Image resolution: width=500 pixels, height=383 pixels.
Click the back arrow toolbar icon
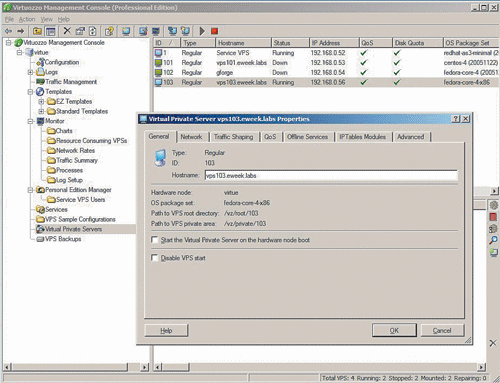tap(8, 31)
